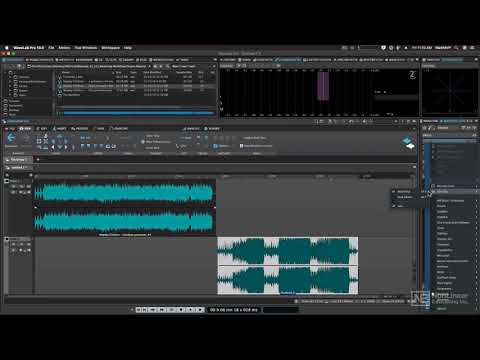This screenshot has height=360, width=480.
Task: Open the Apple menu
Action: point(6,48)
